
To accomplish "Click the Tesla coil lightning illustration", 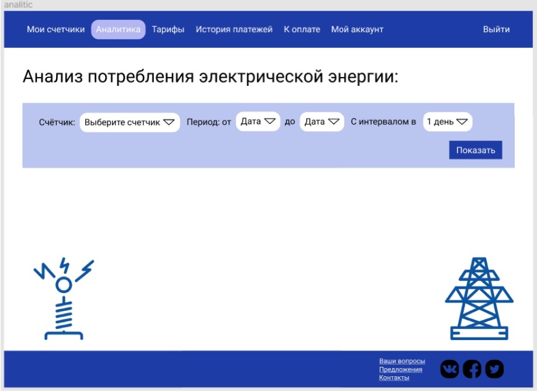I will [x=63, y=299].
